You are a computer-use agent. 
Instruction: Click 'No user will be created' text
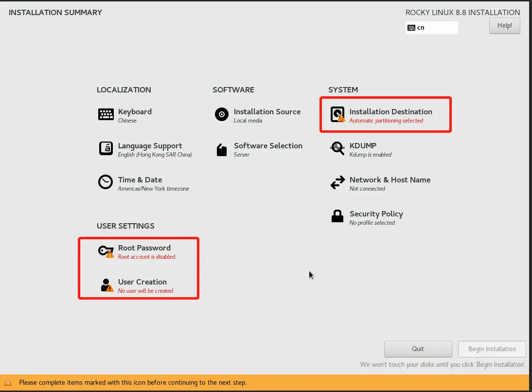tap(145, 291)
